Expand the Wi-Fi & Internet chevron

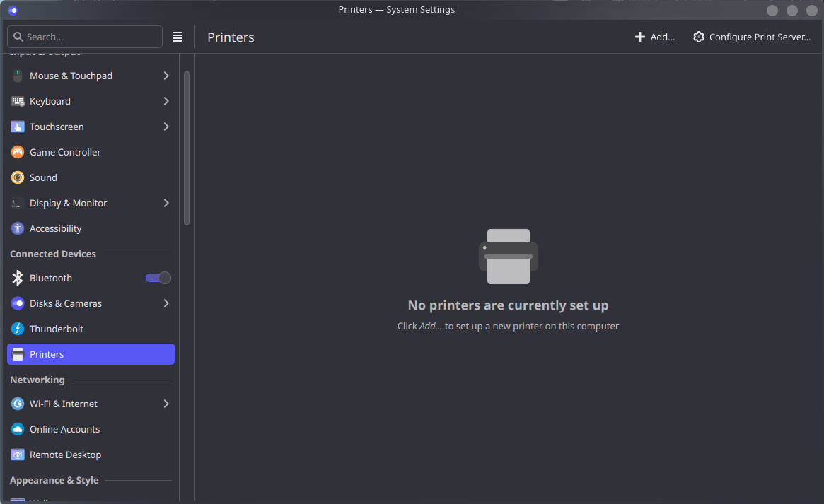coord(166,404)
